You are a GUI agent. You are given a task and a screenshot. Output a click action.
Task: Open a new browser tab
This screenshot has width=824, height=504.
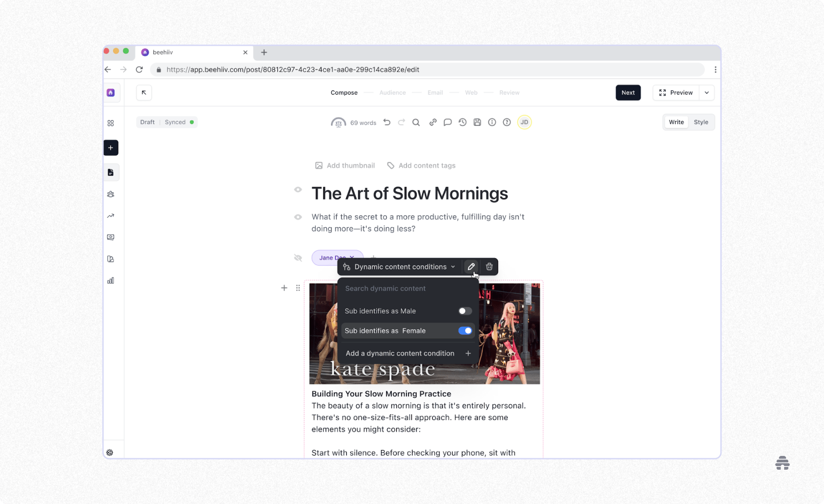tap(264, 53)
